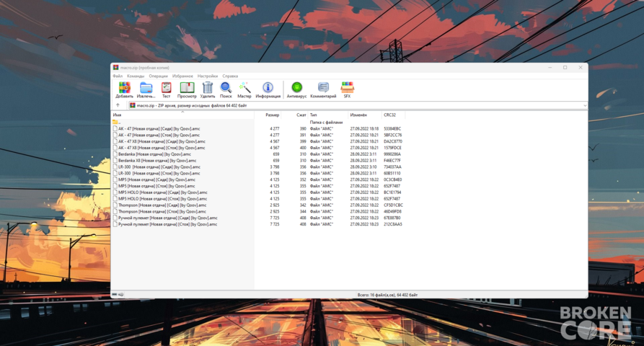Screen dimensions: 644x346
Task: Open the Просмотр (View) book icon
Action: point(187,87)
